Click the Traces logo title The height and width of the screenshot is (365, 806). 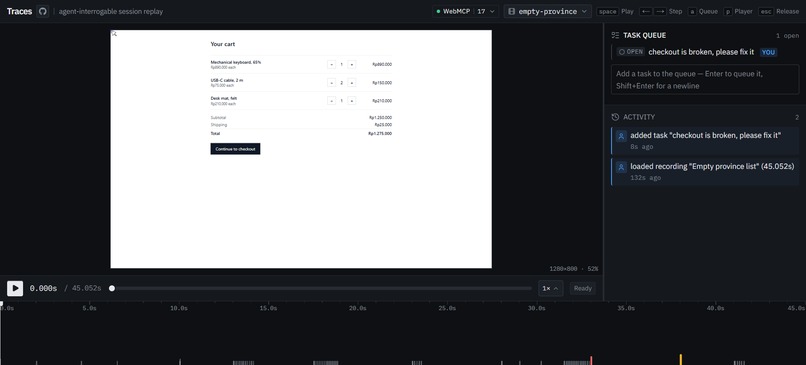tap(20, 11)
